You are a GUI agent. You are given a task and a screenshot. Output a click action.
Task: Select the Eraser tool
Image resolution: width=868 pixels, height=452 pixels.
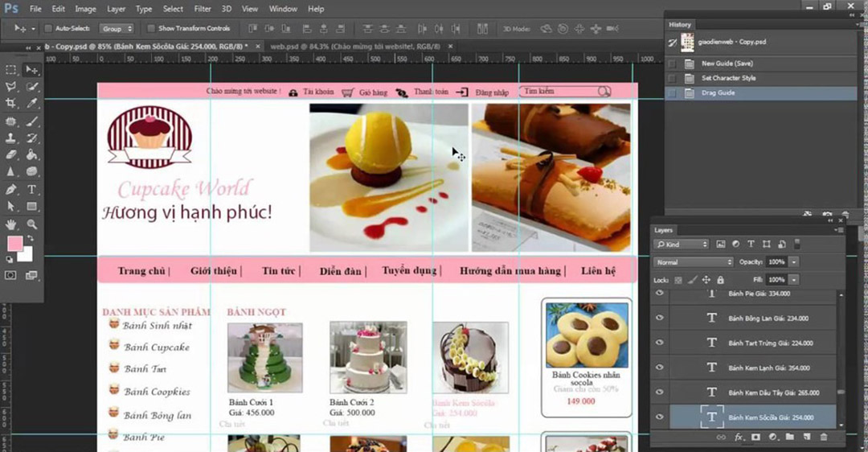[10, 155]
